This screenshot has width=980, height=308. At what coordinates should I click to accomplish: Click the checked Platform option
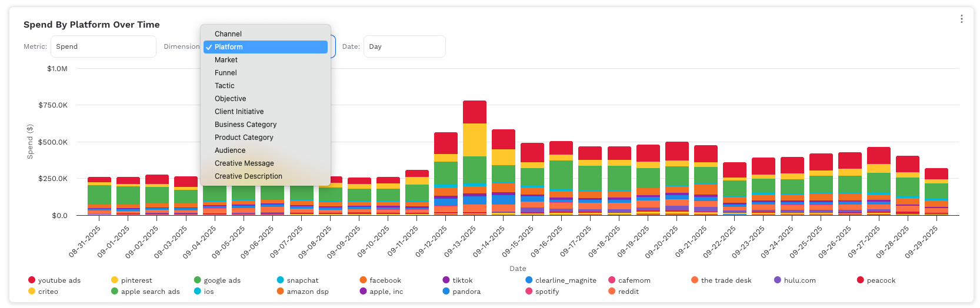pyautogui.click(x=265, y=47)
